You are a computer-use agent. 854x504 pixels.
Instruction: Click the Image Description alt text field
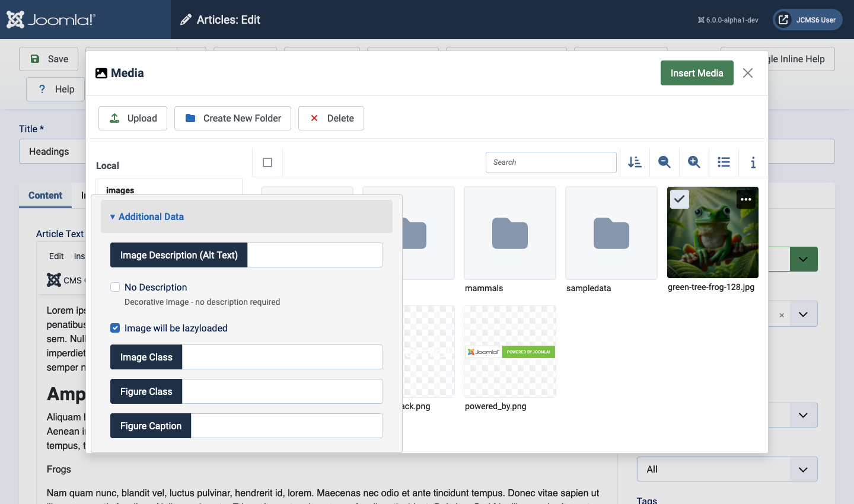coord(314,256)
